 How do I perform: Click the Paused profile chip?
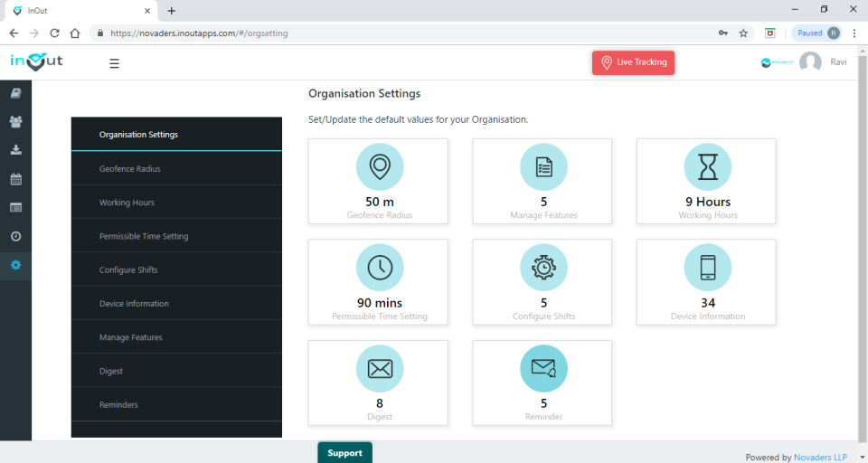817,33
